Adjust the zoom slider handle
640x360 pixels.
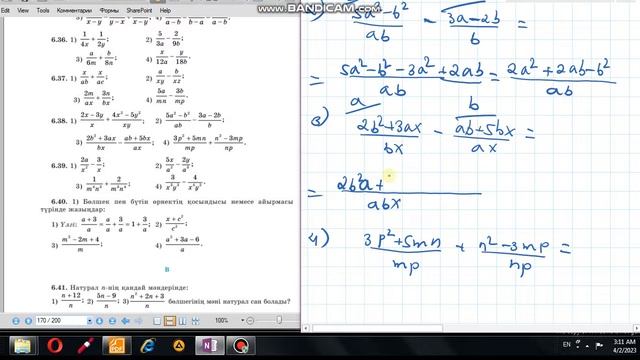pos(279,320)
